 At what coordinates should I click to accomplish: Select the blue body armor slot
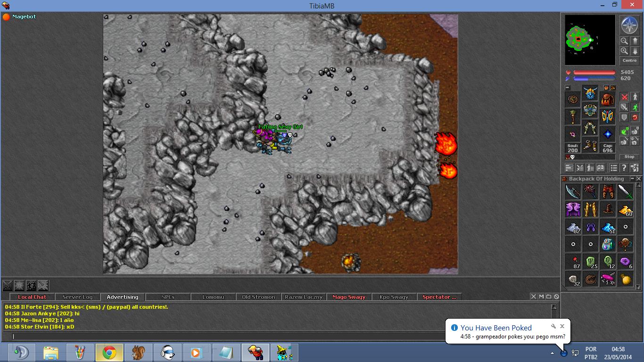click(590, 111)
